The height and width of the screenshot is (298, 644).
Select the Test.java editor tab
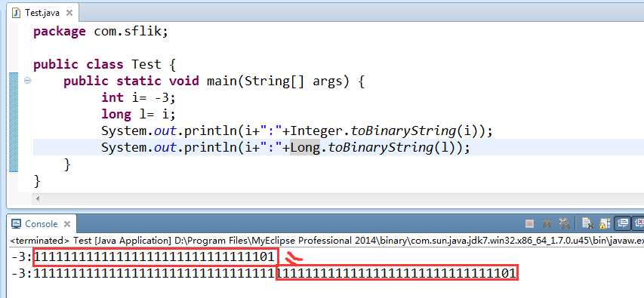[42, 13]
